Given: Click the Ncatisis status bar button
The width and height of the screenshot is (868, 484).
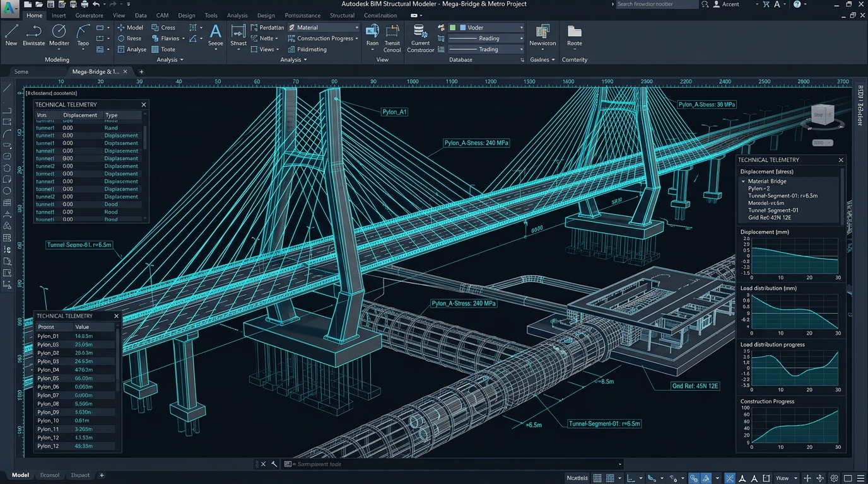Looking at the screenshot, I should click(x=577, y=478).
